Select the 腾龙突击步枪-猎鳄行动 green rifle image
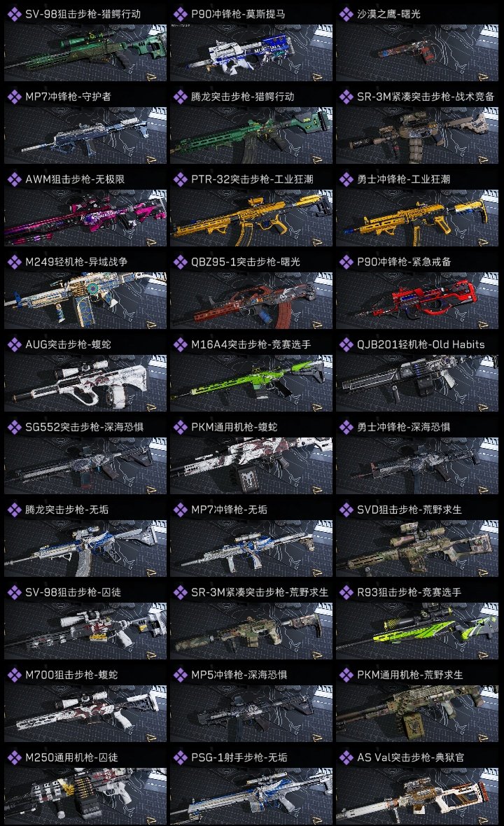The height and width of the screenshot is (826, 504). pos(251,135)
